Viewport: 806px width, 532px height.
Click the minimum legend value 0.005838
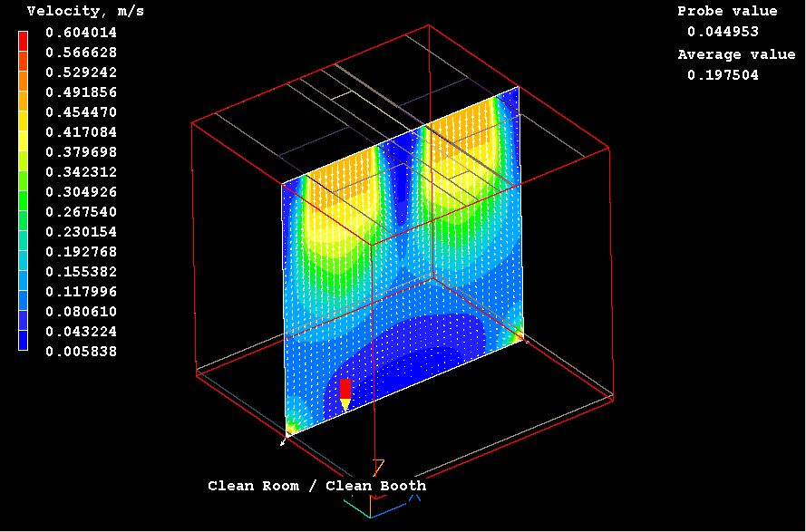coord(83,352)
